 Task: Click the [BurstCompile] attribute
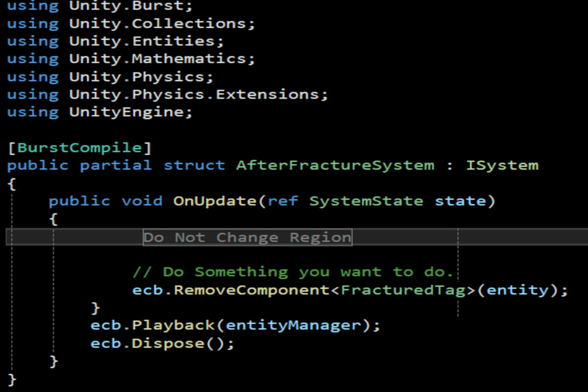(x=79, y=147)
